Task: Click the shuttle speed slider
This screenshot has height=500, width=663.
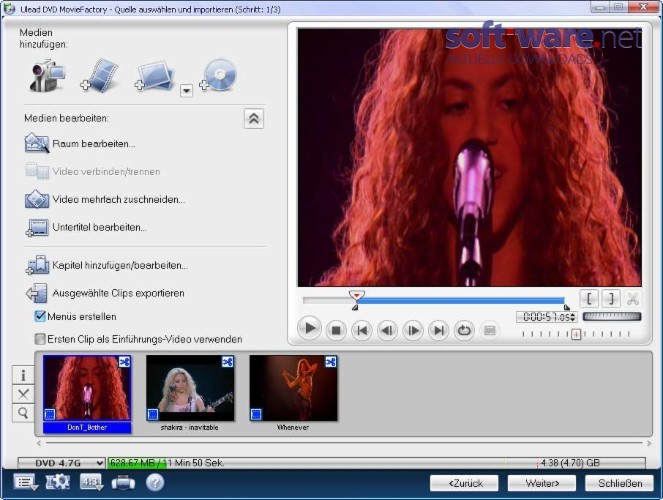Action: (x=576, y=334)
